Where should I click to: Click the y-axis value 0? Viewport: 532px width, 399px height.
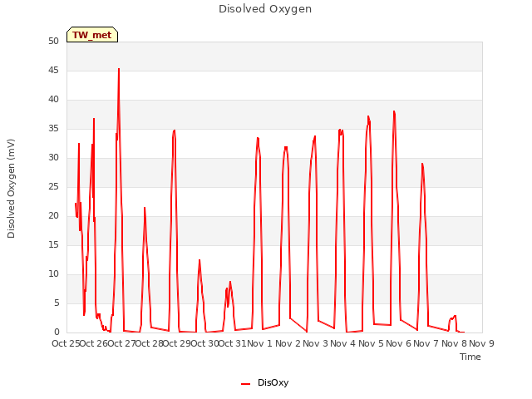tap(57, 332)
